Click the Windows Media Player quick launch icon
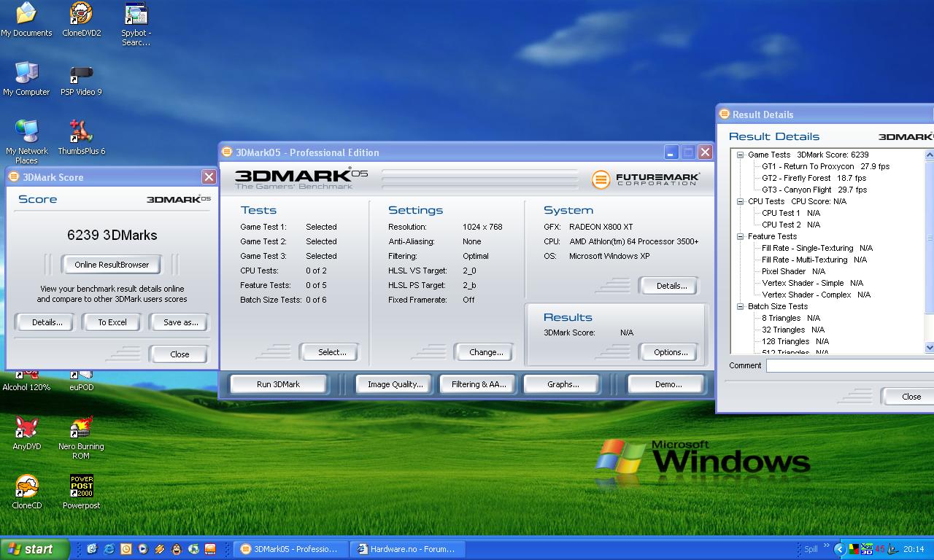Image resolution: width=934 pixels, height=560 pixels. [142, 549]
